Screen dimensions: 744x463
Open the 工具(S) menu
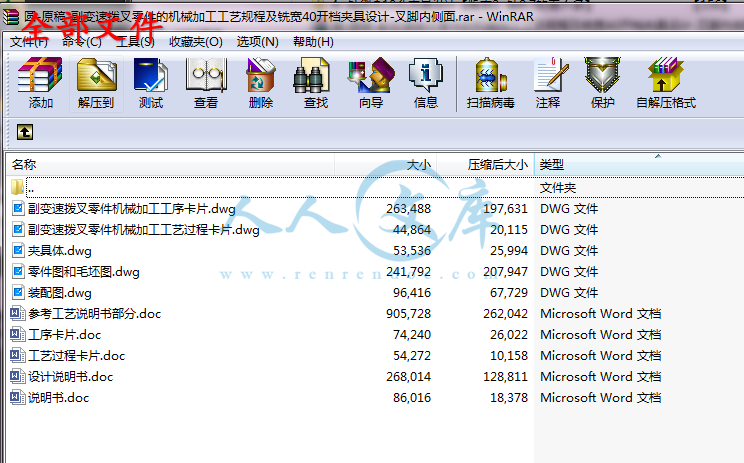135,42
